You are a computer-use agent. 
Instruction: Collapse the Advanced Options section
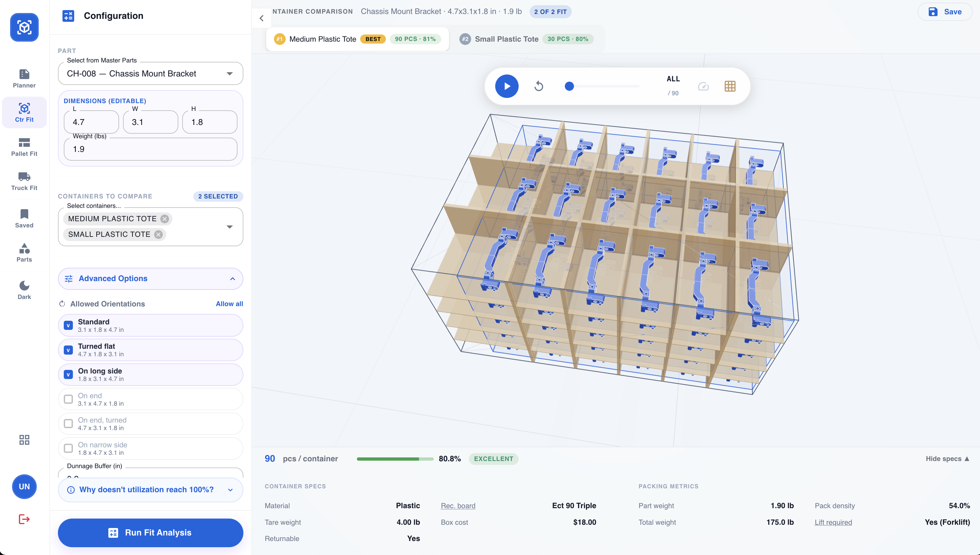point(150,279)
